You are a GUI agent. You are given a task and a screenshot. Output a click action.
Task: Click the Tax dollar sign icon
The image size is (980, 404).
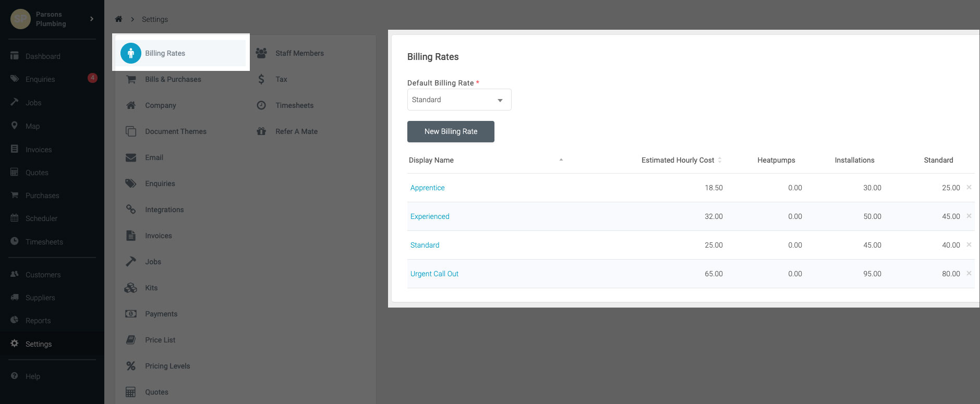[x=261, y=79]
